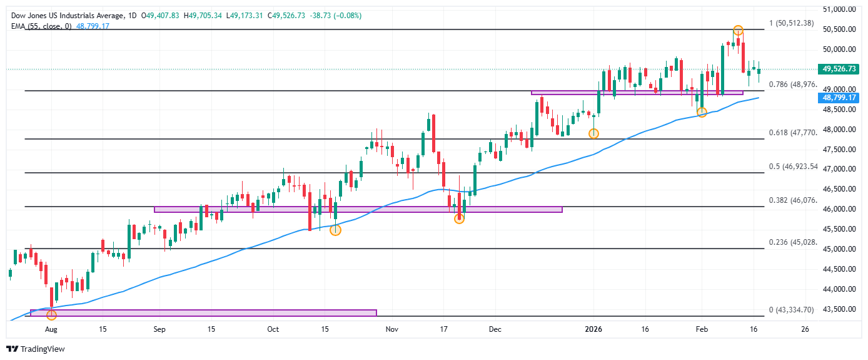Viewport: 868px width, 360px height.
Task: Click the orange circle at the August low
Action: [51, 315]
